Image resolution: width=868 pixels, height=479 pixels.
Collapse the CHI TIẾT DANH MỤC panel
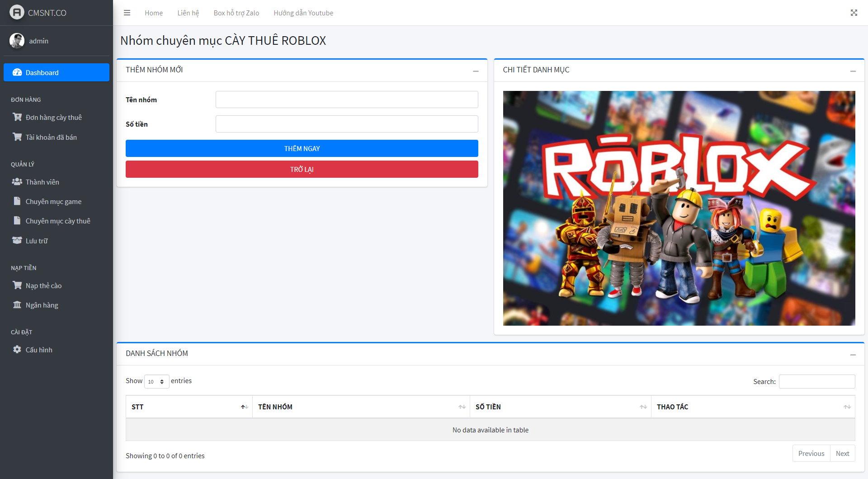(853, 71)
